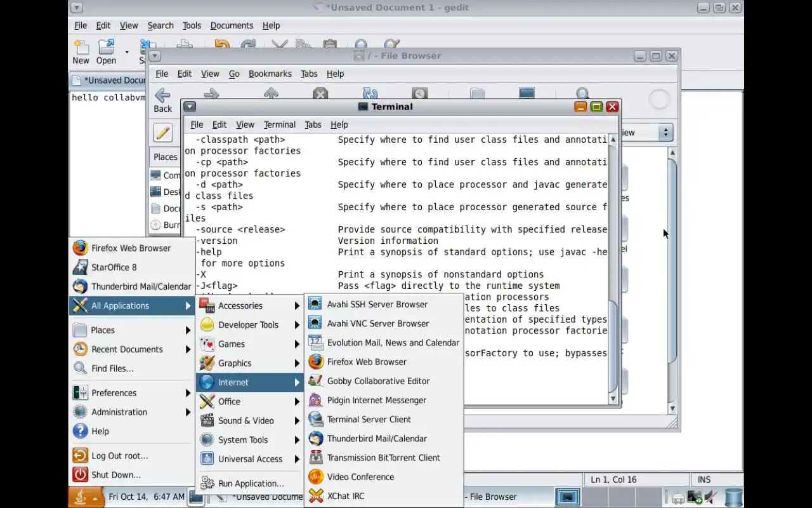Open Thunderbird Mail/Calendar in the leftmost menu column

pos(131,286)
